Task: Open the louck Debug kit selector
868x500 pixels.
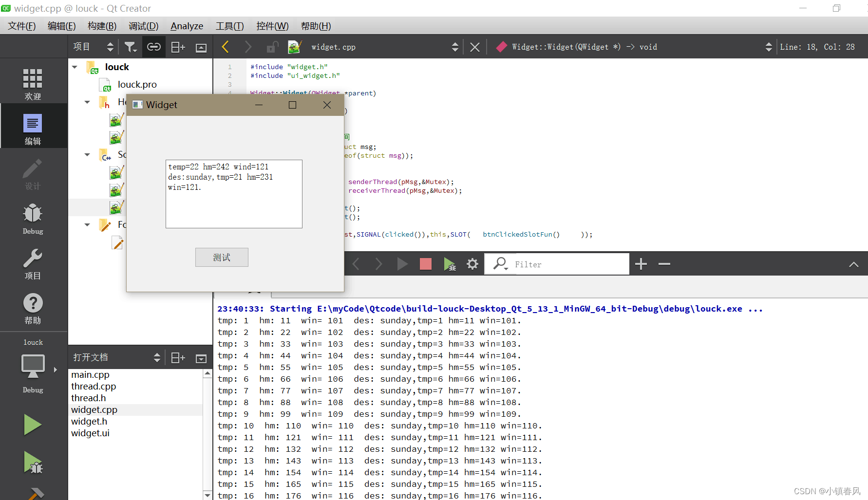Action: (x=33, y=366)
